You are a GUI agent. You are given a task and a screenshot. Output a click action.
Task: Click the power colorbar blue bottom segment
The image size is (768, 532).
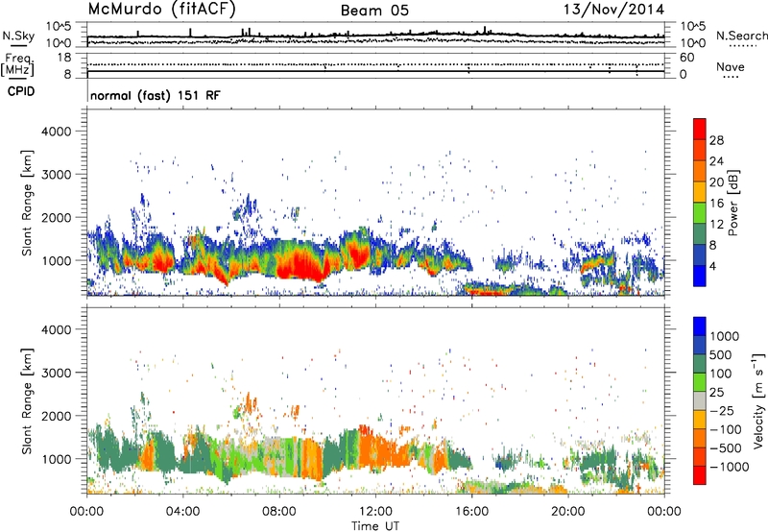click(700, 276)
